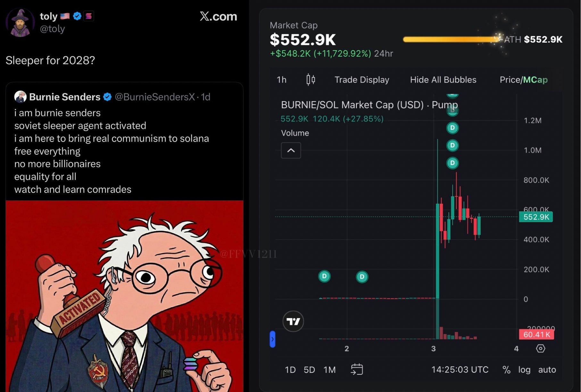Click the Hide All Bubbles button
Viewport: 581px width, 392px height.
pos(443,80)
